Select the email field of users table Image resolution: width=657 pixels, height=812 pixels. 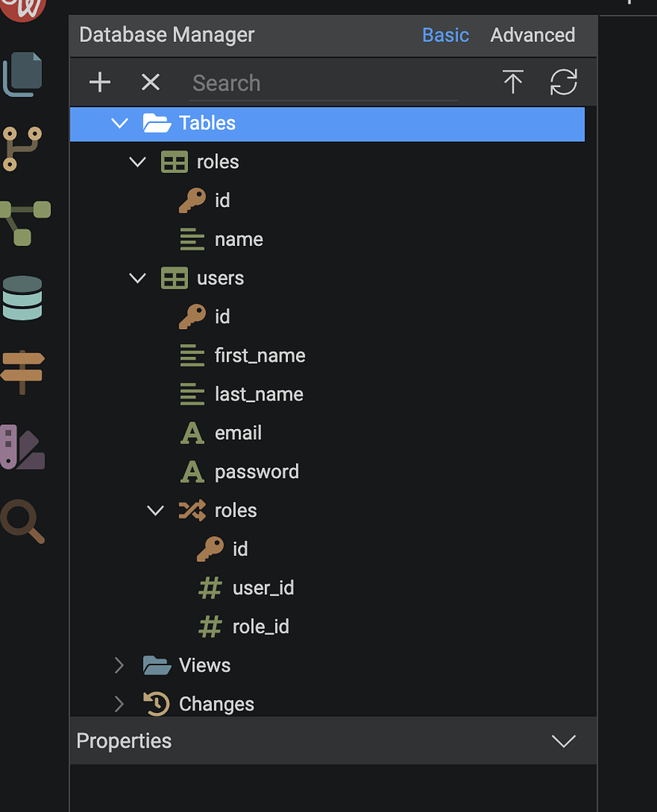coord(238,433)
